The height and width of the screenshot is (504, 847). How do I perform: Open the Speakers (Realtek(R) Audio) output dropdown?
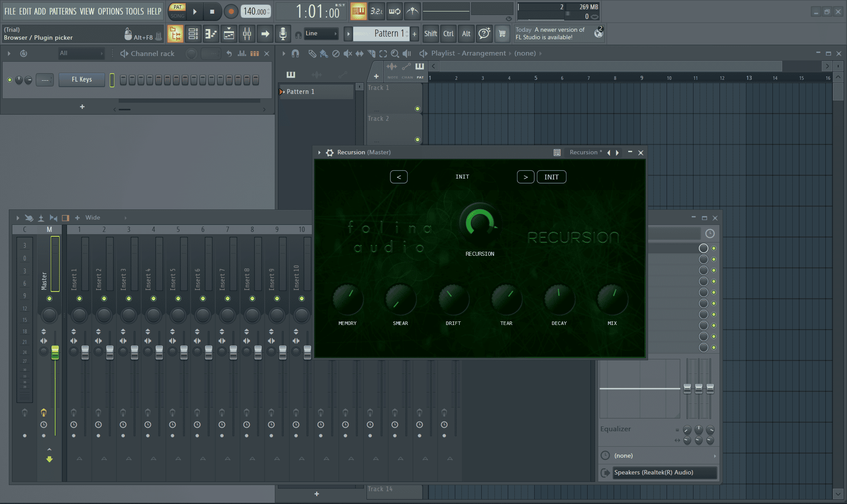664,473
